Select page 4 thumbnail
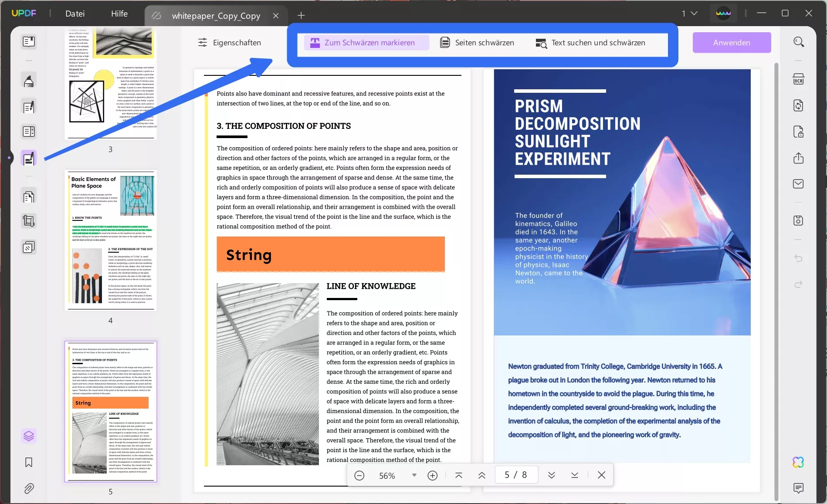The image size is (827, 504). (111, 240)
